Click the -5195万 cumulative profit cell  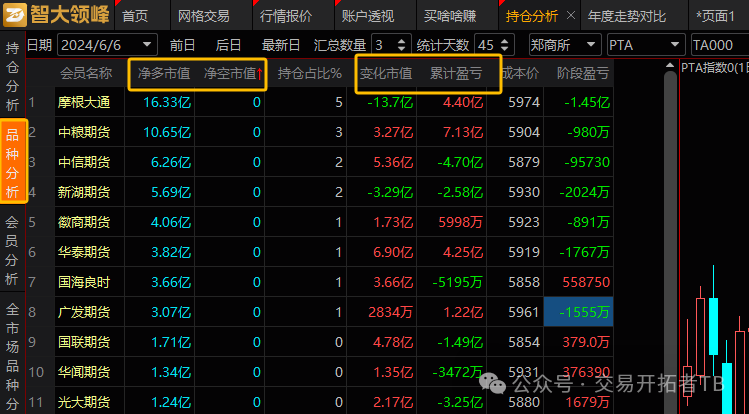pos(457,282)
